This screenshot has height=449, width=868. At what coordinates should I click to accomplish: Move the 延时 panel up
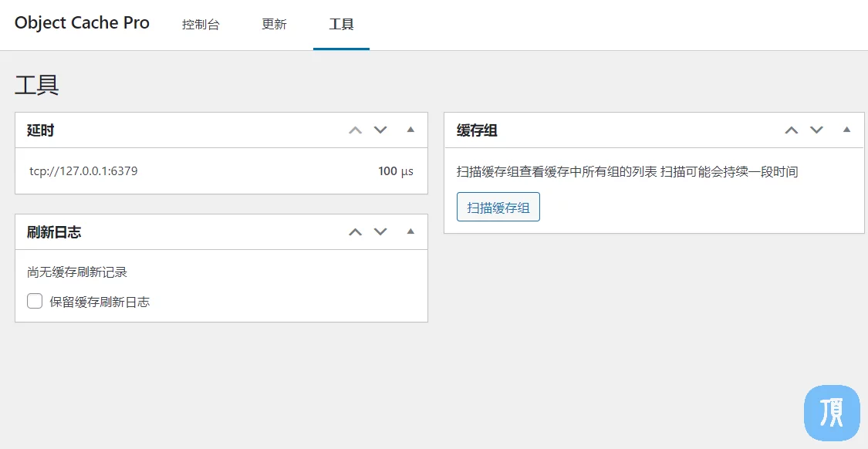point(355,130)
